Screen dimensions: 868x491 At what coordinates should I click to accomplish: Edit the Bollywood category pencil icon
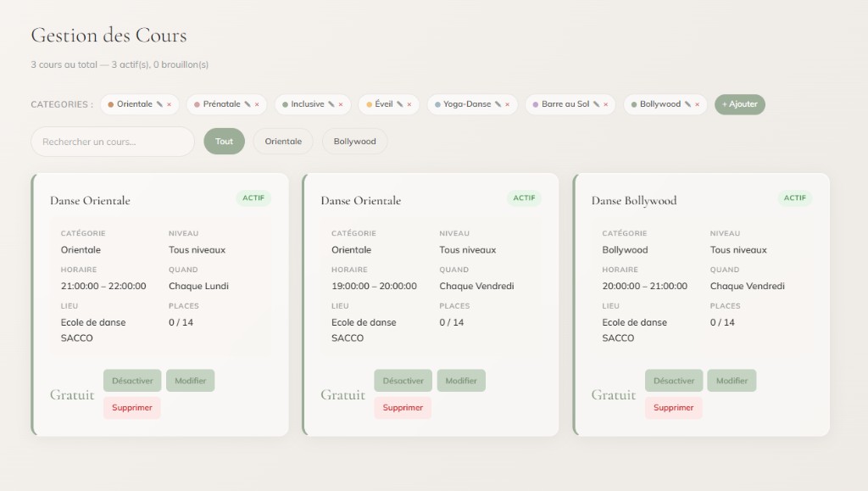687,104
